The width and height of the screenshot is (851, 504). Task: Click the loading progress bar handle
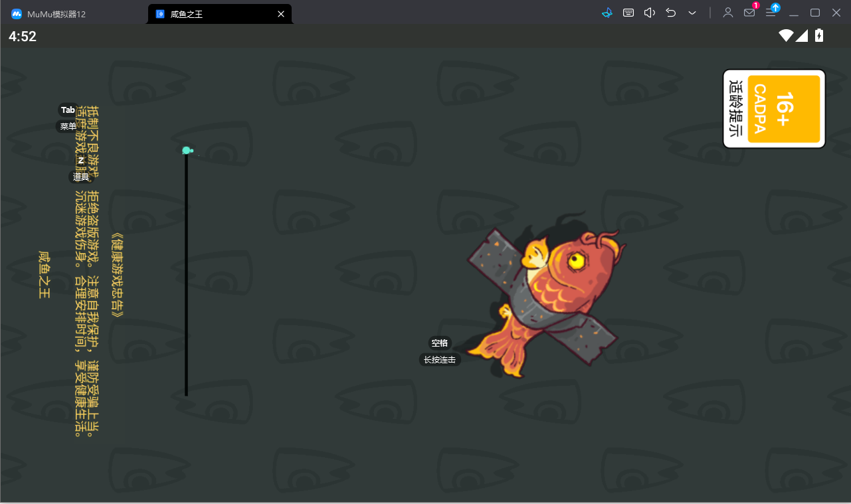(187, 151)
